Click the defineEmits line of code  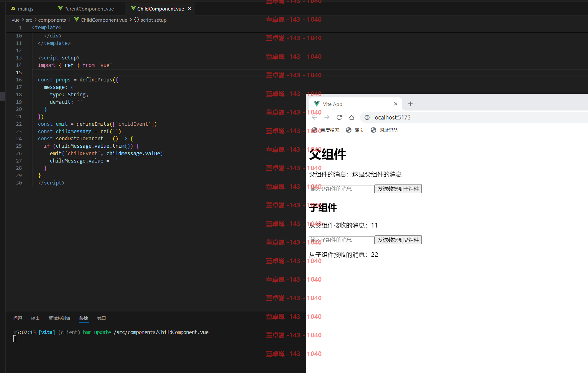97,124
